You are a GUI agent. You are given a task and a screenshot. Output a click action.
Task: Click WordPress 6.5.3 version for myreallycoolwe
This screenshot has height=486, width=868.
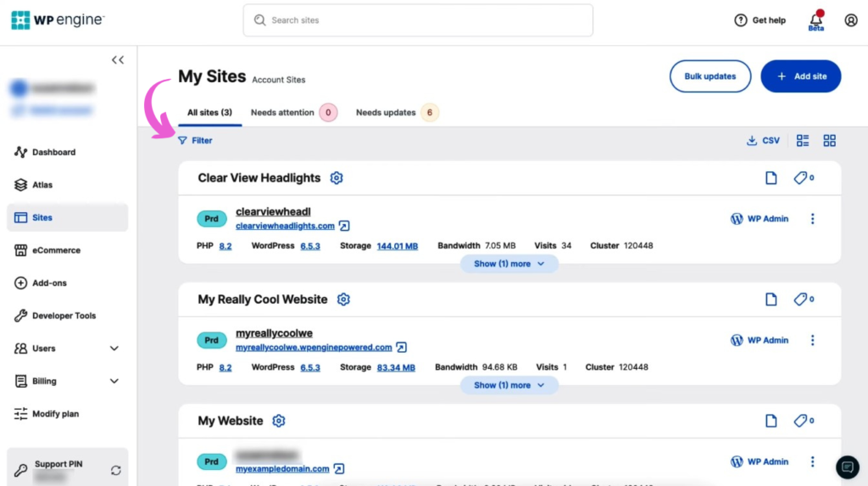pos(310,367)
